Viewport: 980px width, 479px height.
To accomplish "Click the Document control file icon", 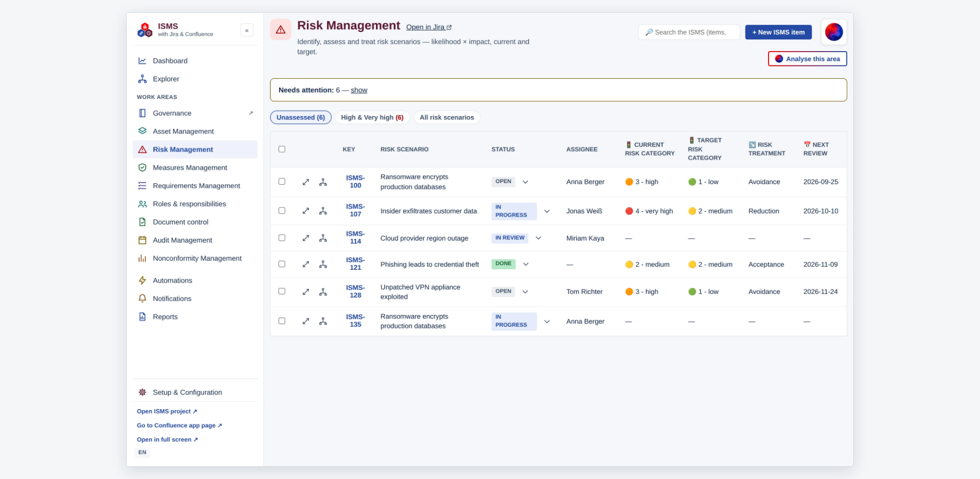I will pyautogui.click(x=142, y=222).
